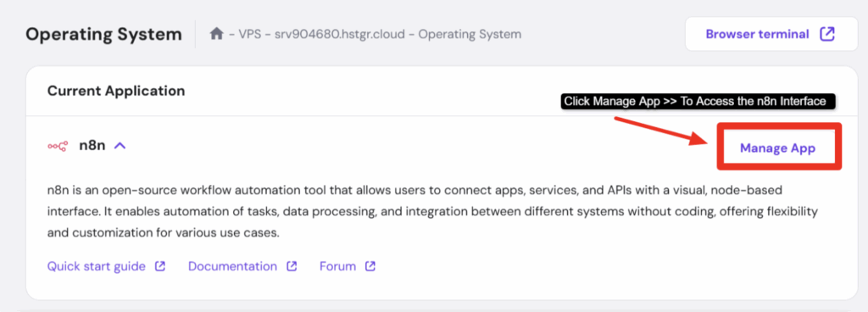This screenshot has height=312, width=868.
Task: Open the external-link icon in Browser terminal
Action: coord(827,34)
